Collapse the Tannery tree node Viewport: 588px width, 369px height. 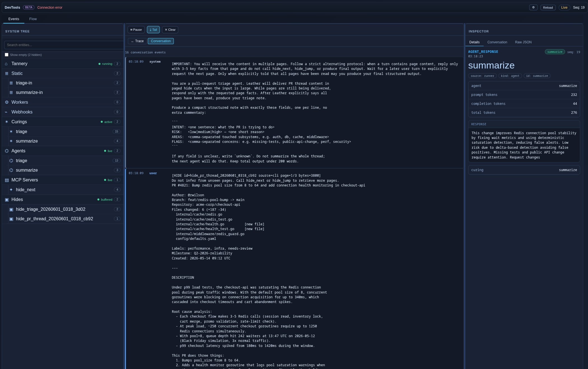click(63, 64)
